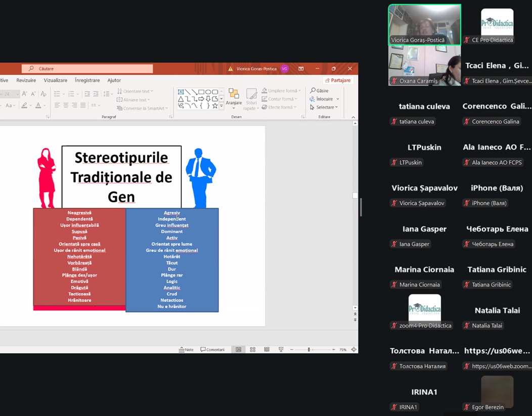The image size is (532, 416).
Task: Click the Găsire search icon
Action: click(313, 90)
